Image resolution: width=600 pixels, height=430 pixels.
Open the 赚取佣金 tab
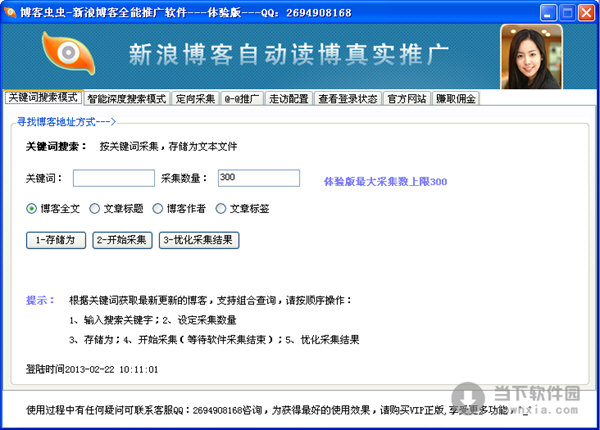click(x=456, y=99)
